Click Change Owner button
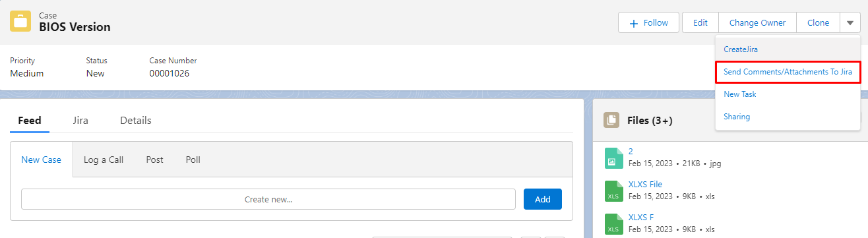This screenshot has width=868, height=238. tap(757, 22)
